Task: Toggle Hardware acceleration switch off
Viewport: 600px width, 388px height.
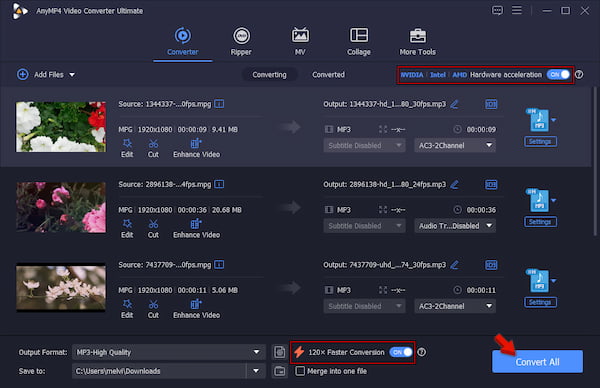Action: (559, 75)
